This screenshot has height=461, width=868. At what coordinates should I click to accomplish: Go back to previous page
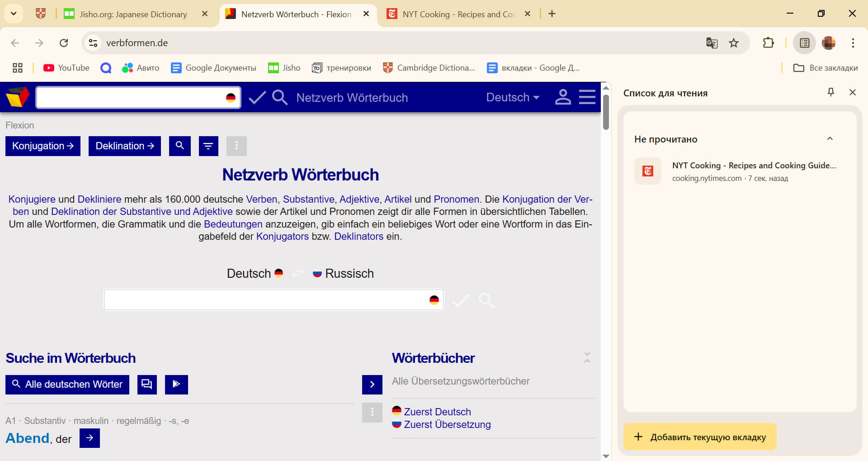[x=15, y=43]
